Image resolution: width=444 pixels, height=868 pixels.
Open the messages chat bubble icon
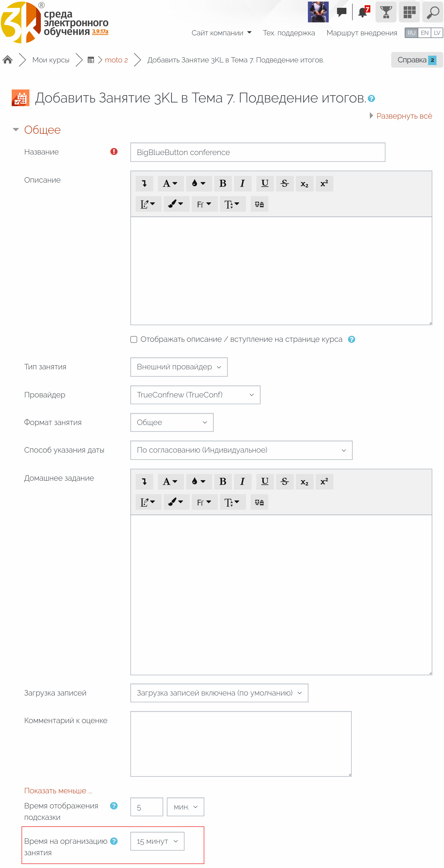point(341,12)
